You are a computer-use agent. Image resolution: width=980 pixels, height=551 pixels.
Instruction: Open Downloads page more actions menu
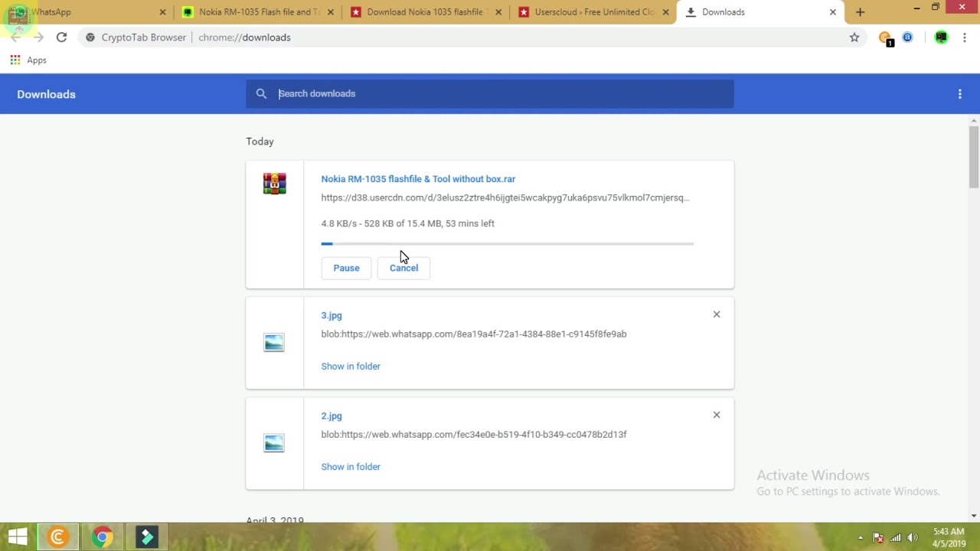point(959,94)
